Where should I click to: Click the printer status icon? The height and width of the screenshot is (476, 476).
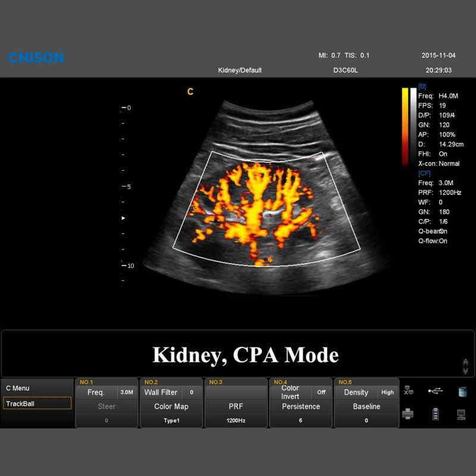pyautogui.click(x=408, y=414)
